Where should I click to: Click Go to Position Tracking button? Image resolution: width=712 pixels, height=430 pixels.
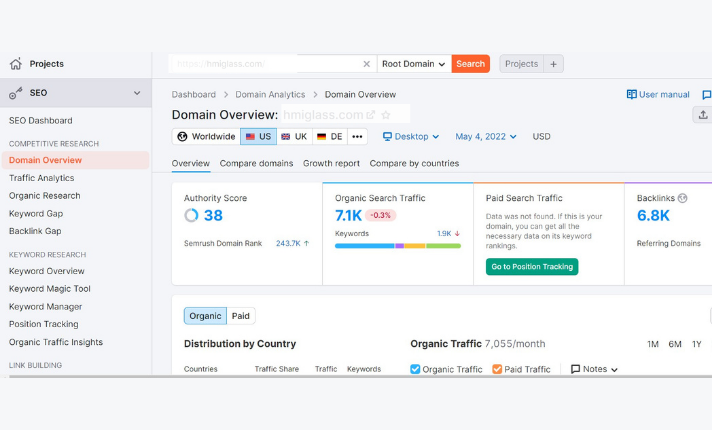(x=532, y=267)
